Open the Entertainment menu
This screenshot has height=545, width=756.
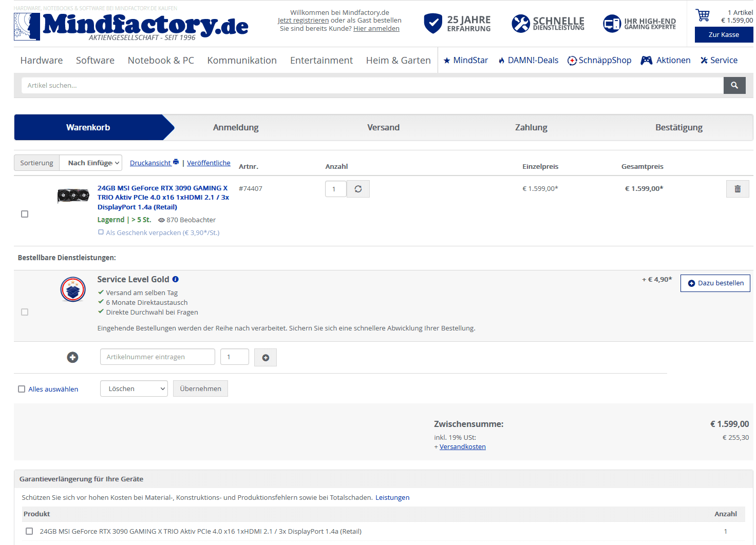click(322, 61)
